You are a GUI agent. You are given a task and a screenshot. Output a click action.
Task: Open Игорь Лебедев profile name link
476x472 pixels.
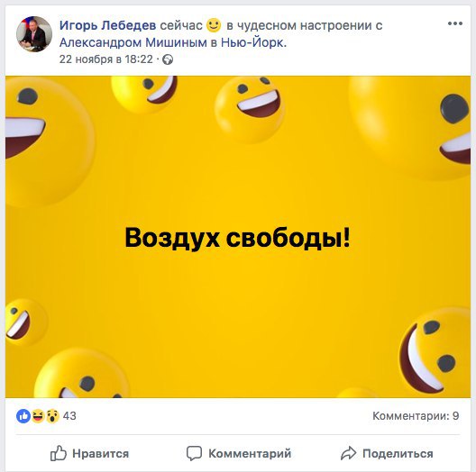click(108, 25)
